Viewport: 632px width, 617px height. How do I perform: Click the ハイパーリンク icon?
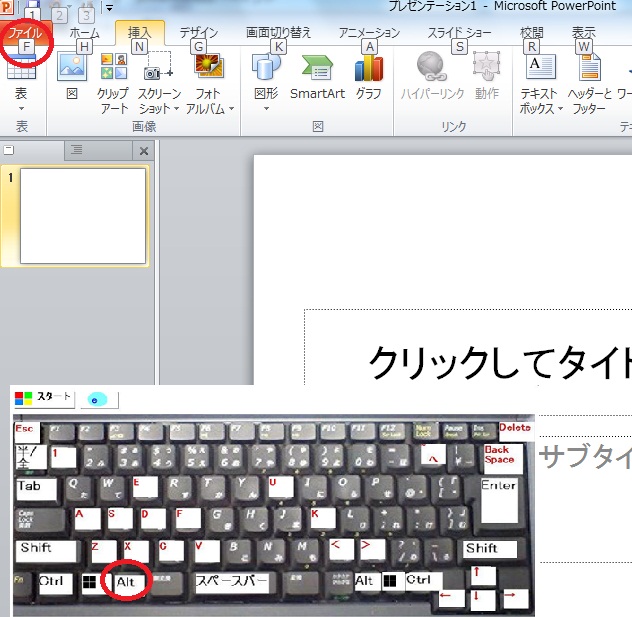(x=432, y=66)
